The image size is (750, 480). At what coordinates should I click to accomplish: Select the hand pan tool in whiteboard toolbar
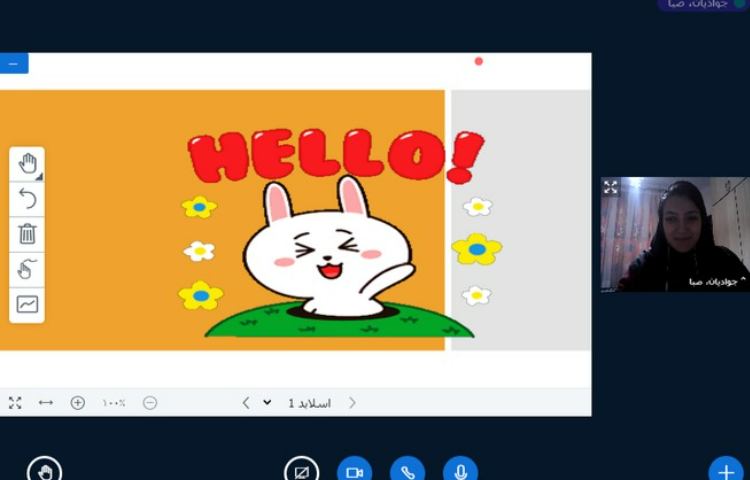click(x=27, y=164)
